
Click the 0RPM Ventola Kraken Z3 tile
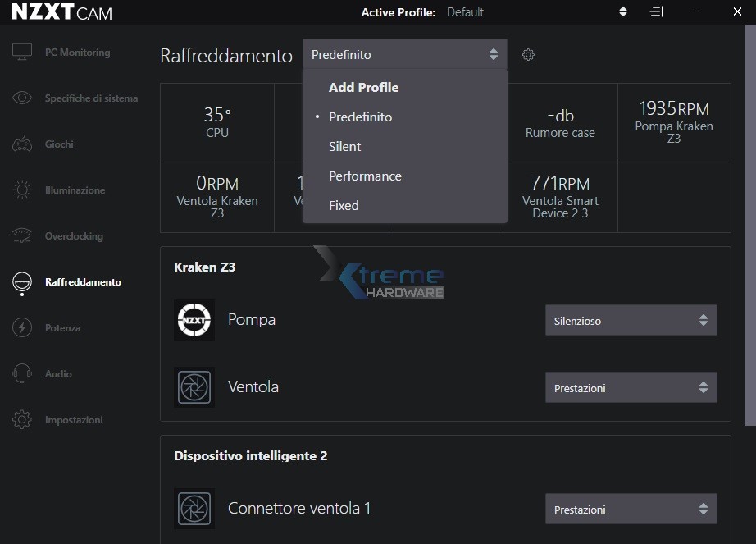(217, 195)
